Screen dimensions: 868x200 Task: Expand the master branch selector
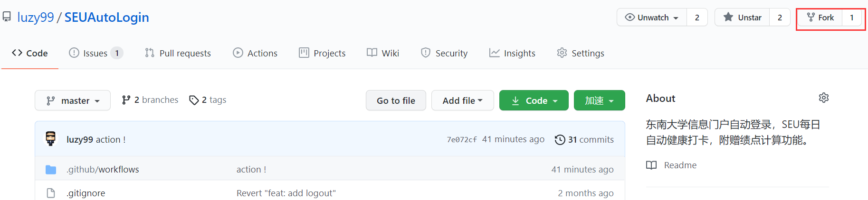(73, 100)
